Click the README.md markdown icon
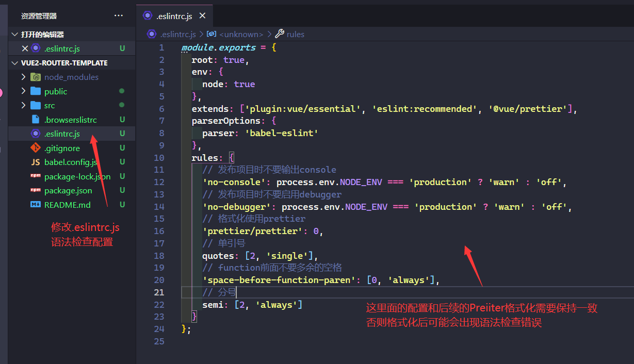The height and width of the screenshot is (364, 634). coord(36,205)
